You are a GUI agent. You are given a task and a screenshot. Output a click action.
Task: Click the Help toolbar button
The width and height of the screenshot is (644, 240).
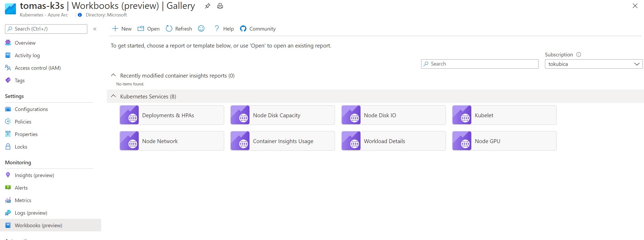(224, 29)
